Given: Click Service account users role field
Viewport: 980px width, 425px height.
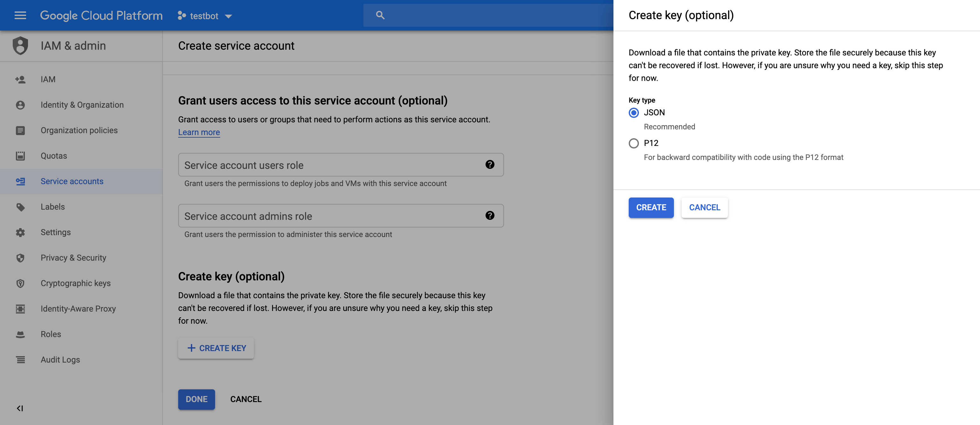Looking at the screenshot, I should (x=341, y=165).
